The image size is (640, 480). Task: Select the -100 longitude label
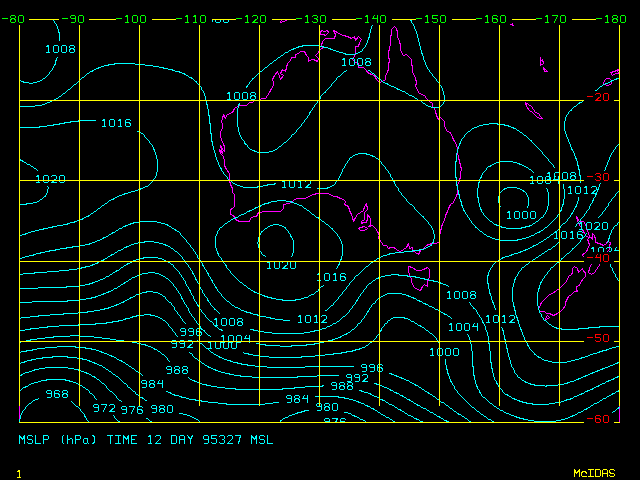[134, 19]
